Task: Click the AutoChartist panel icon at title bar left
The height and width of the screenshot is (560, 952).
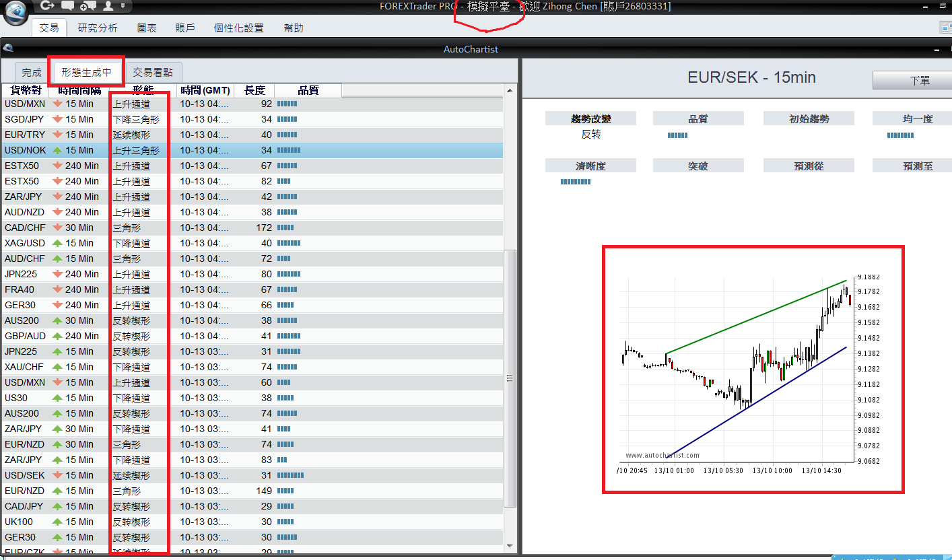Action: pos(7,48)
